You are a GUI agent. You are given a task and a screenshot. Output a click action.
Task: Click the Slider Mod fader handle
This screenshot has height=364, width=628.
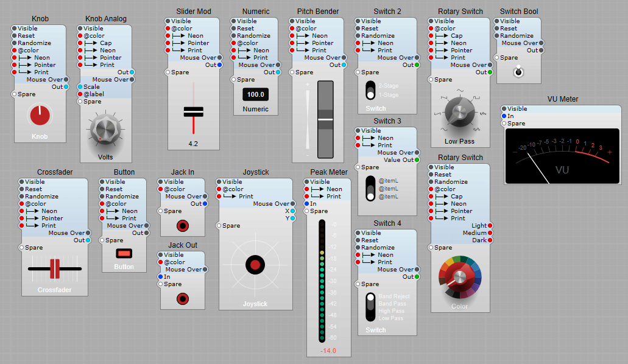click(x=192, y=111)
